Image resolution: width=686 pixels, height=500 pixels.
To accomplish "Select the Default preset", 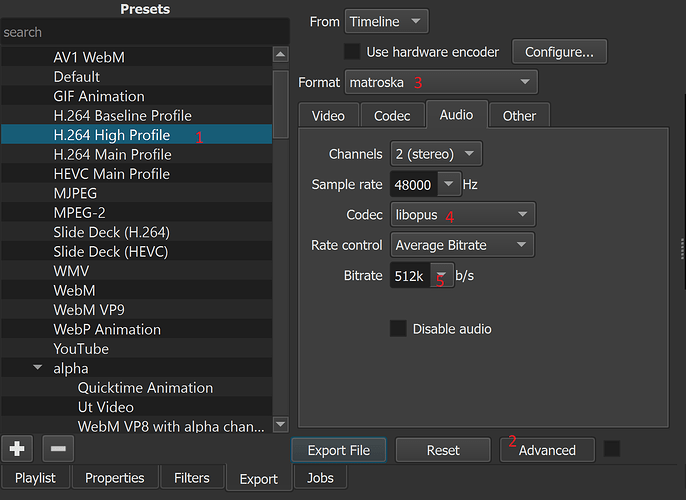I will click(136, 76).
